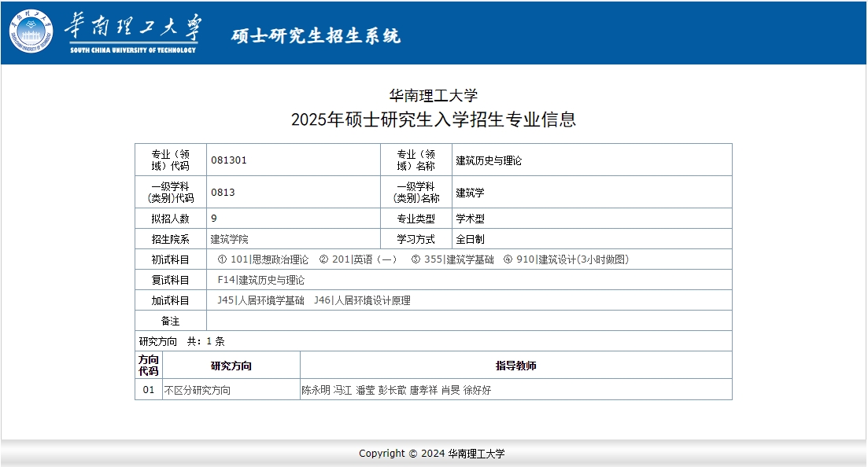Select the 华南理工大学 heading above the table
Viewport: 868px width, 467px height.
click(434, 95)
